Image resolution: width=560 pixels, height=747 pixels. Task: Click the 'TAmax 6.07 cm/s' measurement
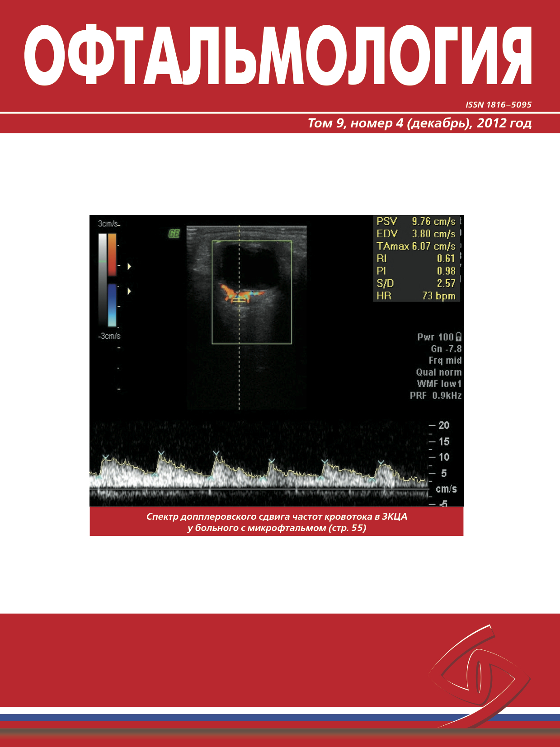(416, 246)
